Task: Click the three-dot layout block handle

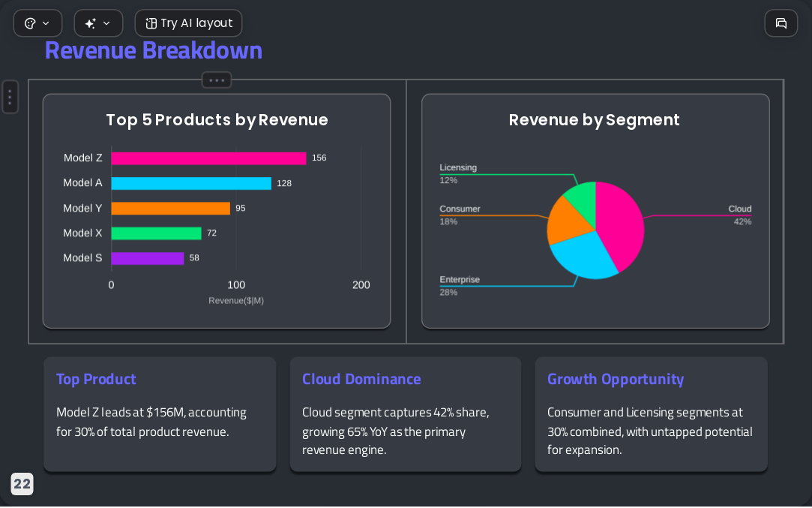Action: pyautogui.click(x=217, y=80)
